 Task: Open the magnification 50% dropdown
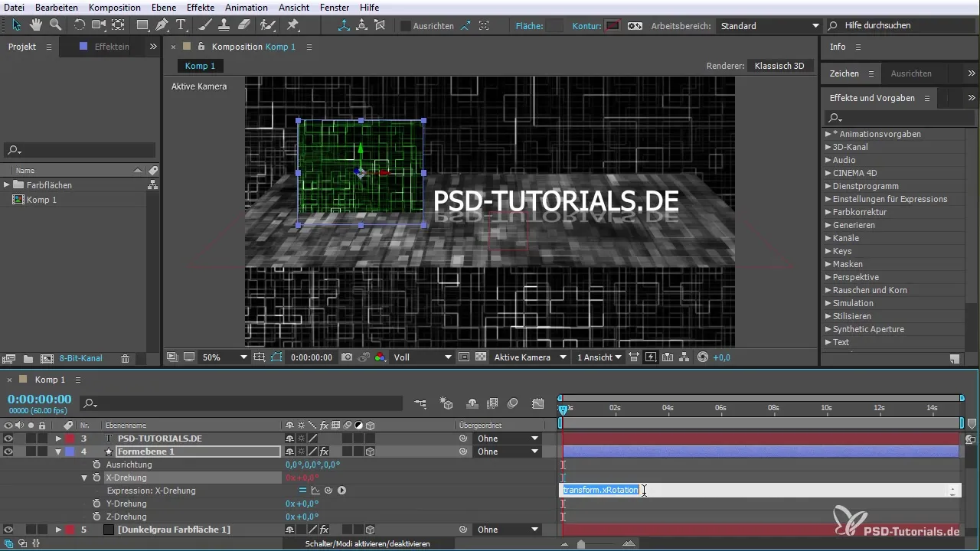224,357
